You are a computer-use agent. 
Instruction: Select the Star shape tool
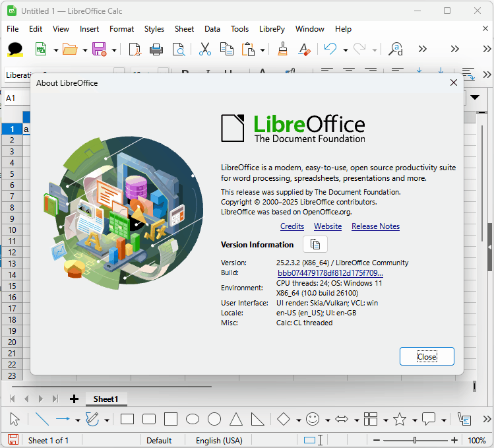click(x=400, y=420)
